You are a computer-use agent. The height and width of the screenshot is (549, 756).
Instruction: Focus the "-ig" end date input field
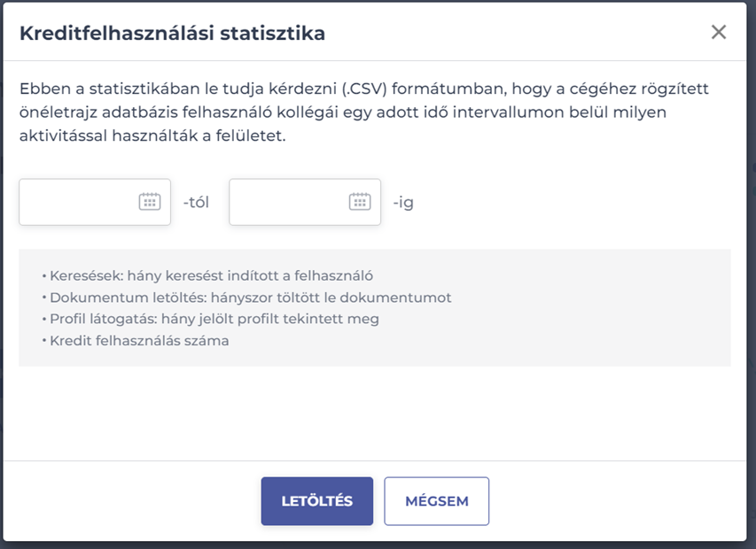click(x=288, y=202)
